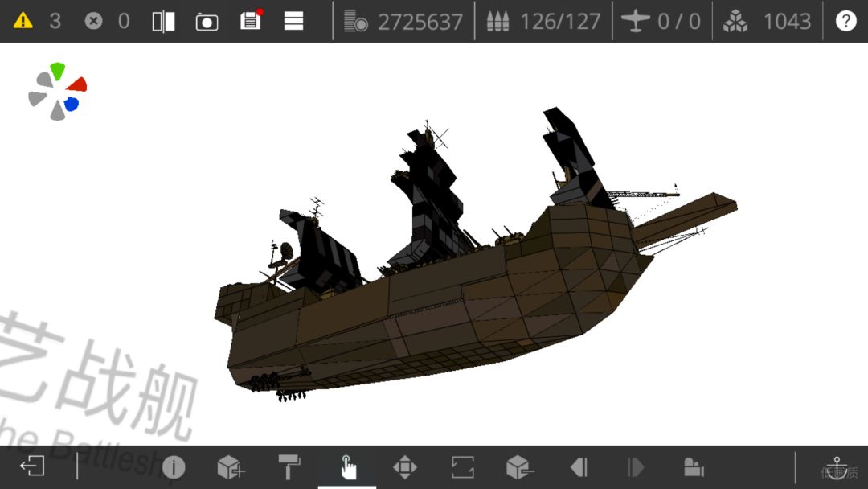Select the paint roller tool
Image resolution: width=868 pixels, height=489 pixels.
point(289,466)
